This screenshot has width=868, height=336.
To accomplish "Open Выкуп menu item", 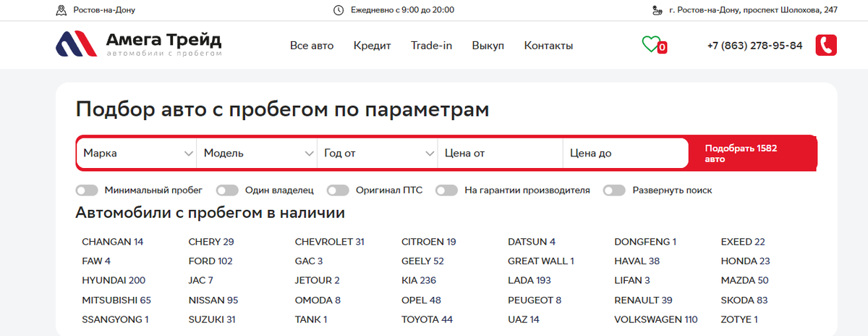I will [x=488, y=46].
